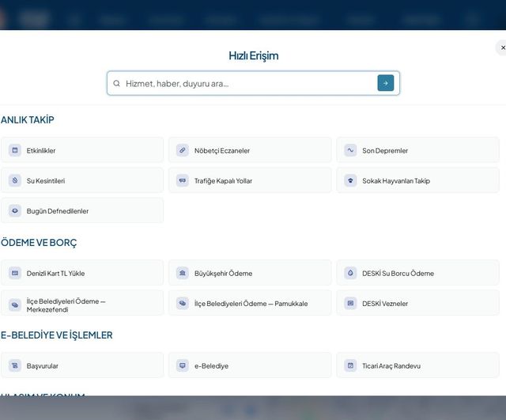The image size is (506, 420).
Task: Click the Büyükşehir Ödeme building icon
Action: [x=183, y=273]
